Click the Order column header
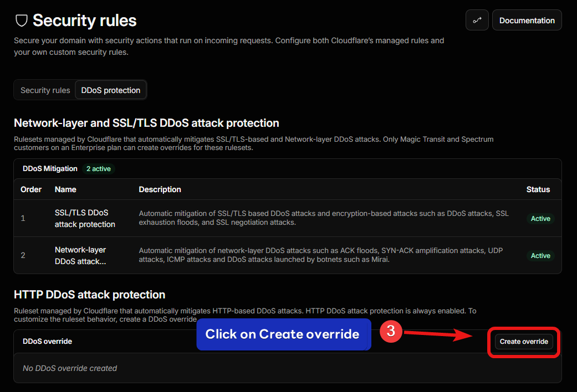Screen dimensions: 577x392 [31, 189]
